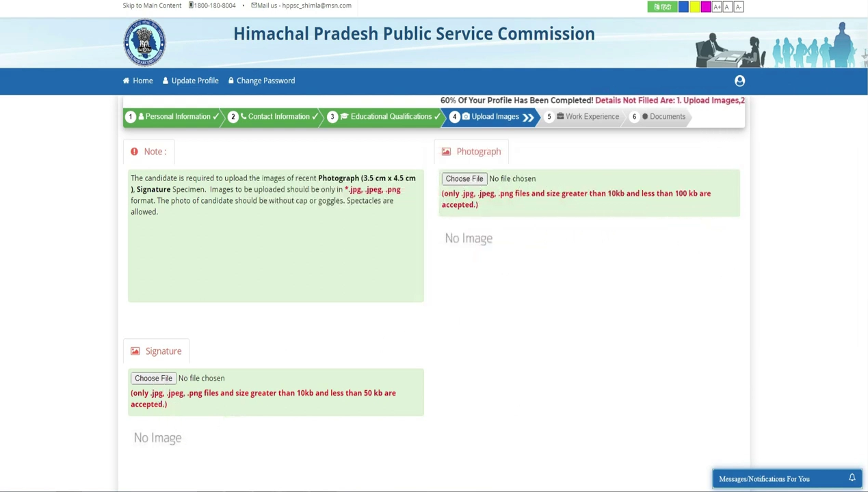868x492 pixels.
Task: Click the 'No Image' placeholder under Signature
Action: tap(157, 438)
